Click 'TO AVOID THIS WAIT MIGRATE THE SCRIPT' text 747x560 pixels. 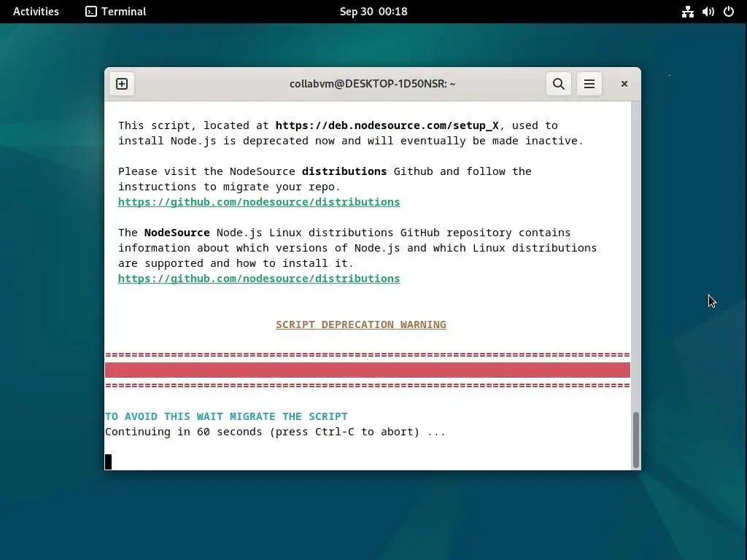tap(226, 416)
